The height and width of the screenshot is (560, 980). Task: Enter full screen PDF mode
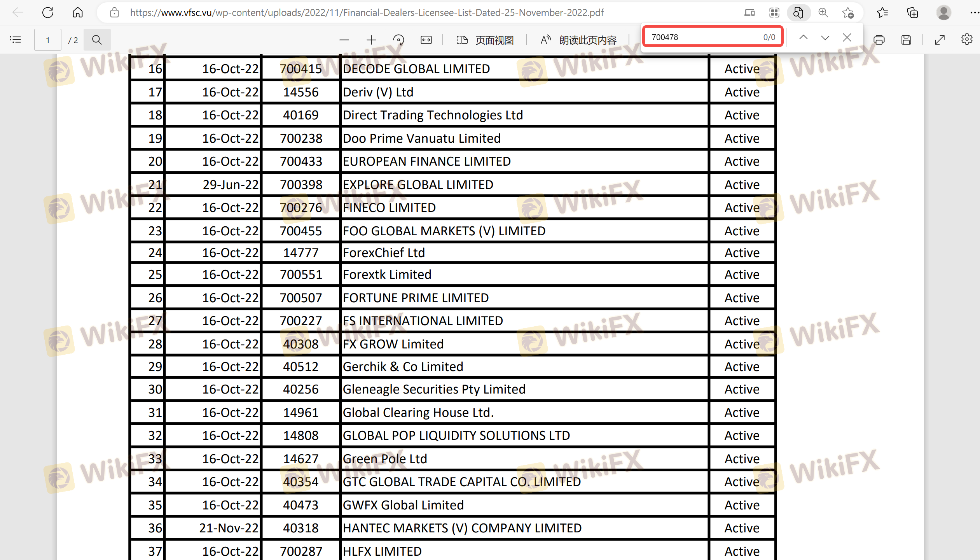click(940, 40)
